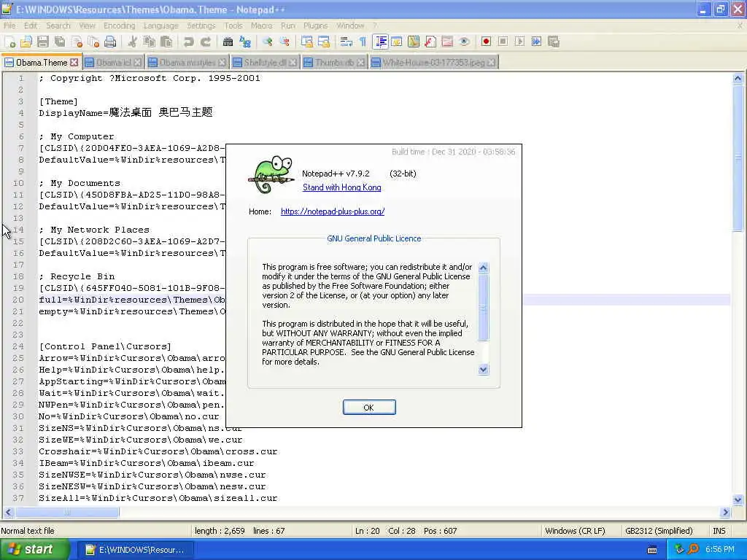Click the Stop recording macro icon
Image resolution: width=747 pixels, height=560 pixels.
tap(503, 42)
